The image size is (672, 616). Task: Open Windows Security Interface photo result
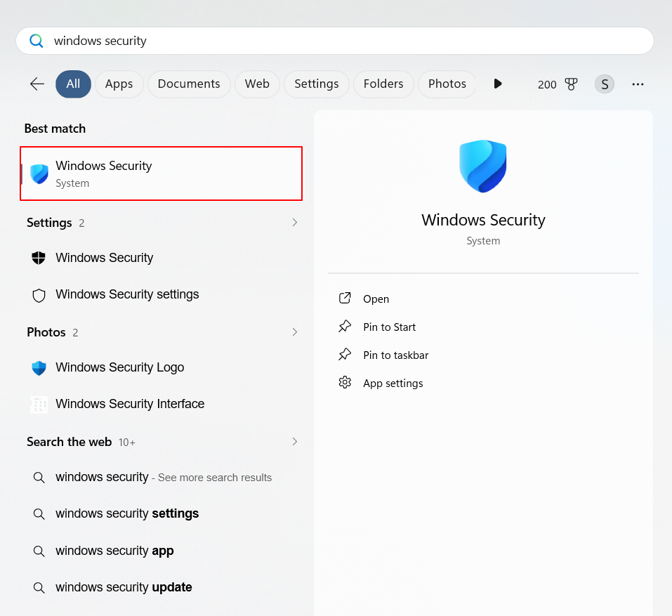pos(130,404)
